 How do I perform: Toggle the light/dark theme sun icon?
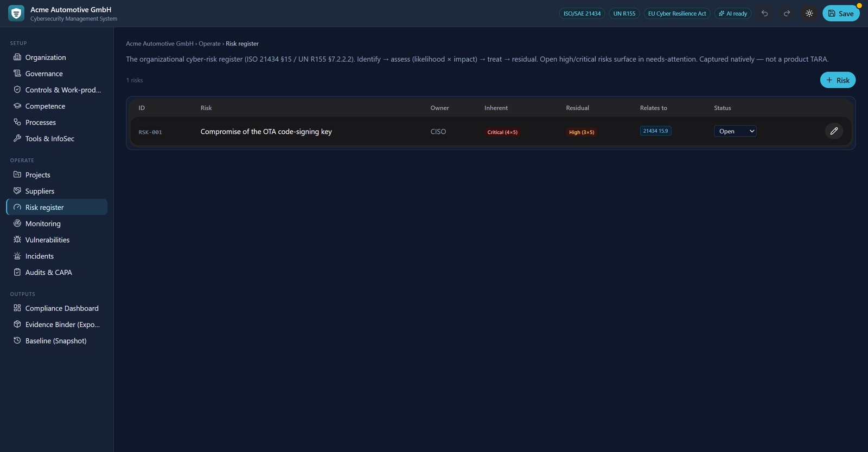click(x=809, y=14)
